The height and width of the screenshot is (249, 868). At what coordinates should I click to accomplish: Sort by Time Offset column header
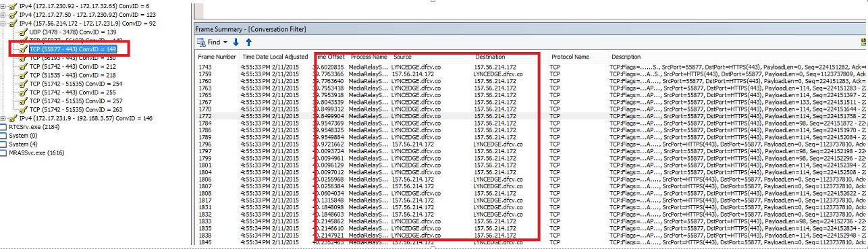[331, 57]
